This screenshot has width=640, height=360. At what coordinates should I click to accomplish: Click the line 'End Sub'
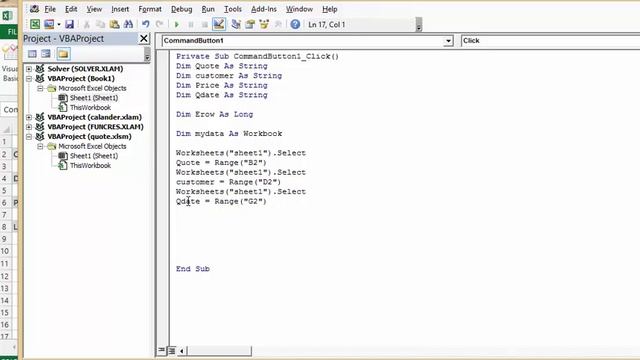click(193, 269)
